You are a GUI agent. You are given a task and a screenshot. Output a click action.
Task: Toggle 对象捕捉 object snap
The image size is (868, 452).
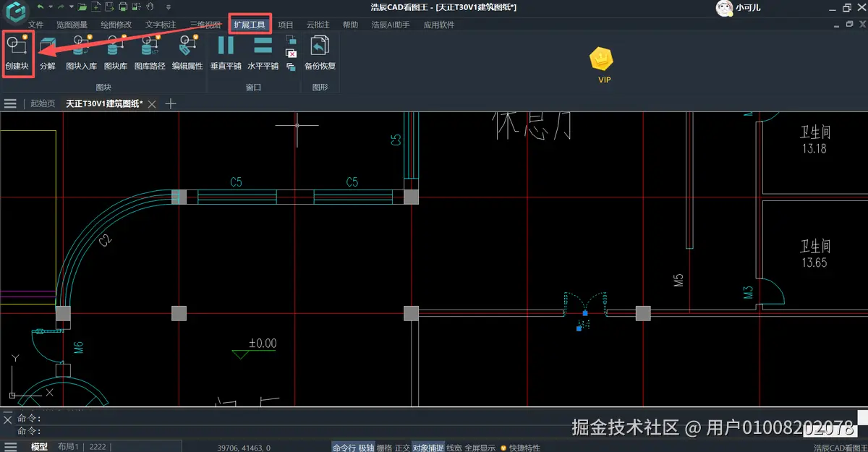(x=428, y=448)
